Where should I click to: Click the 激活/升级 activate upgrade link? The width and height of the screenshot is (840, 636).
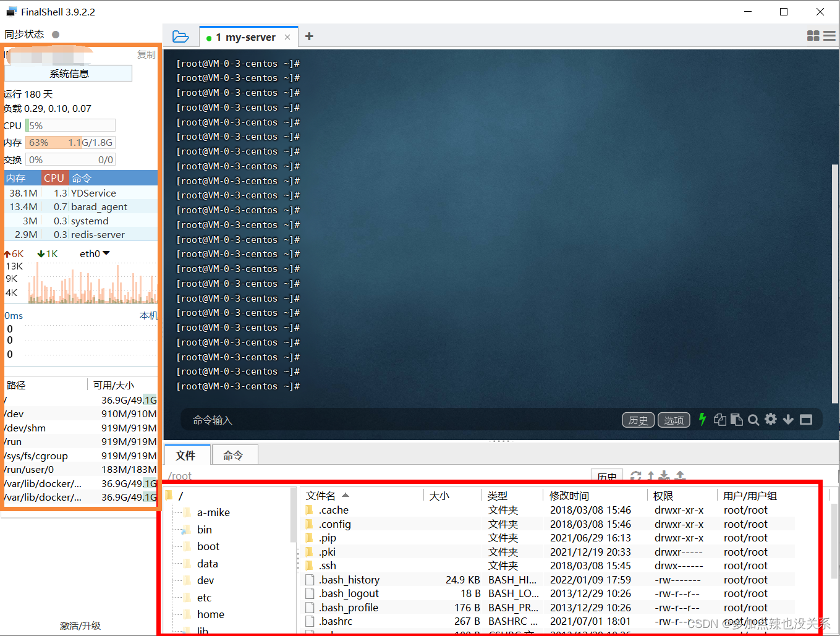click(x=80, y=625)
